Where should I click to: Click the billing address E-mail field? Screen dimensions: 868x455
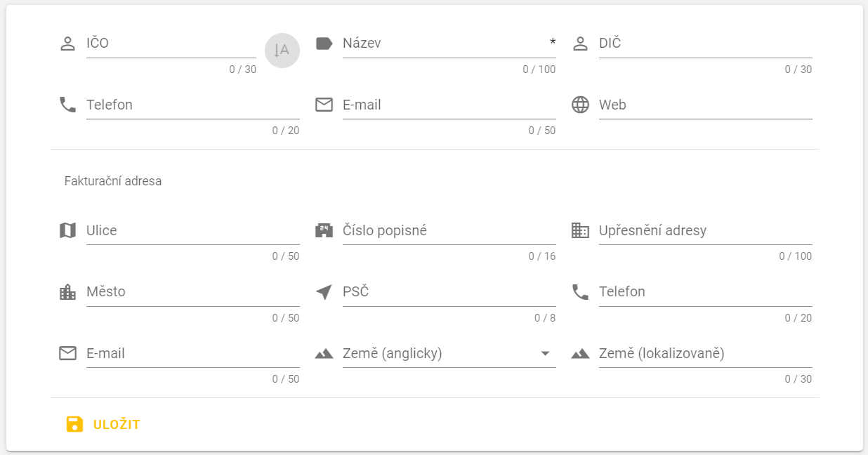point(192,354)
